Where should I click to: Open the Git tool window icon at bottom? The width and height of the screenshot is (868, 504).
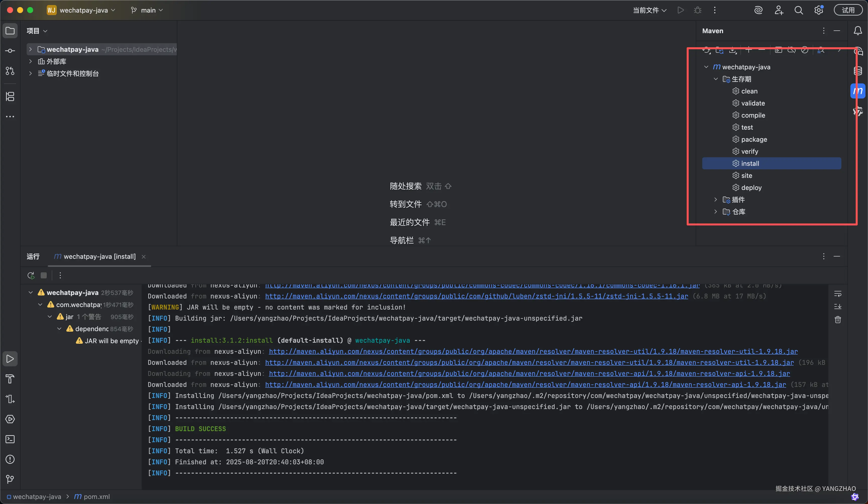(10, 479)
